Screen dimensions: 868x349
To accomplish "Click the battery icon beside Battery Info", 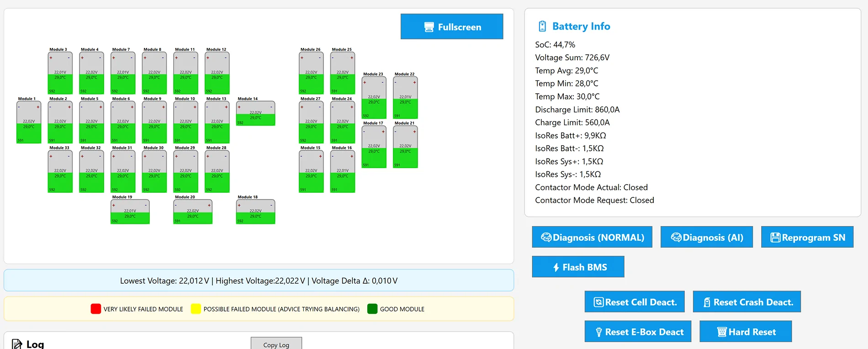I will [542, 26].
